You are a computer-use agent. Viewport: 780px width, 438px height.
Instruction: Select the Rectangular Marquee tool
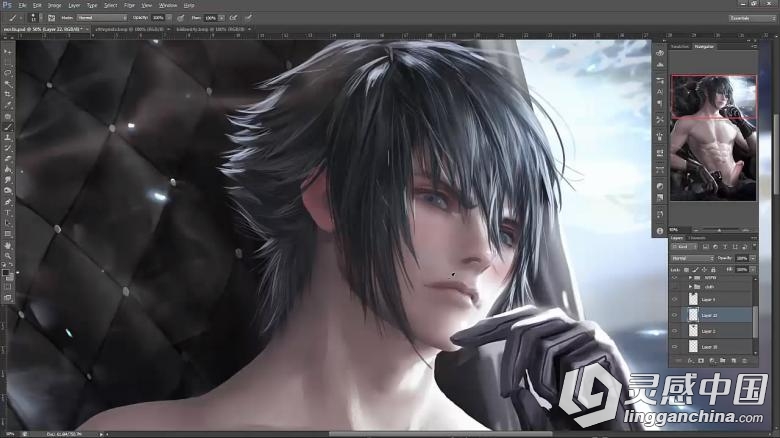(7, 62)
